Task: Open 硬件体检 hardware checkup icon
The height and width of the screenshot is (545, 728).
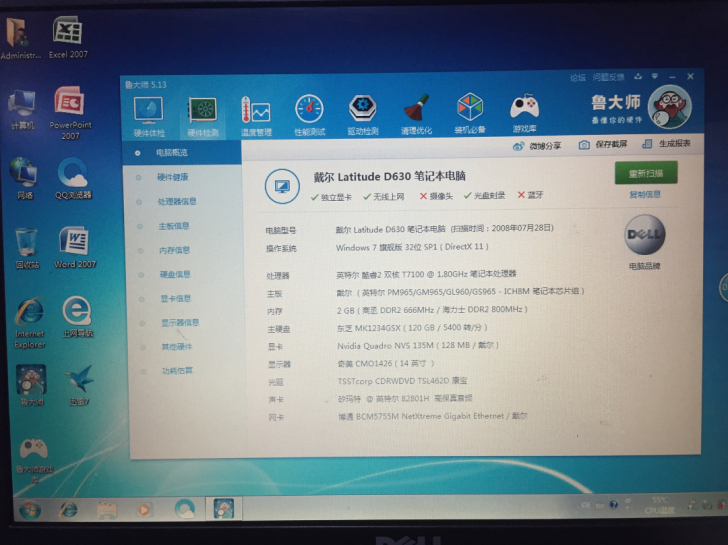Action: [x=149, y=116]
